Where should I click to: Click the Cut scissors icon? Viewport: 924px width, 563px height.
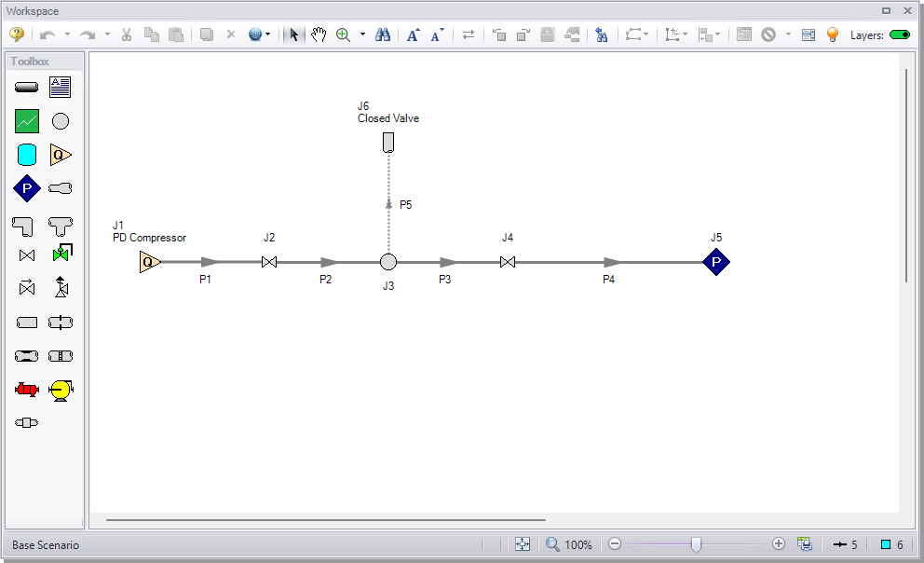tap(126, 34)
